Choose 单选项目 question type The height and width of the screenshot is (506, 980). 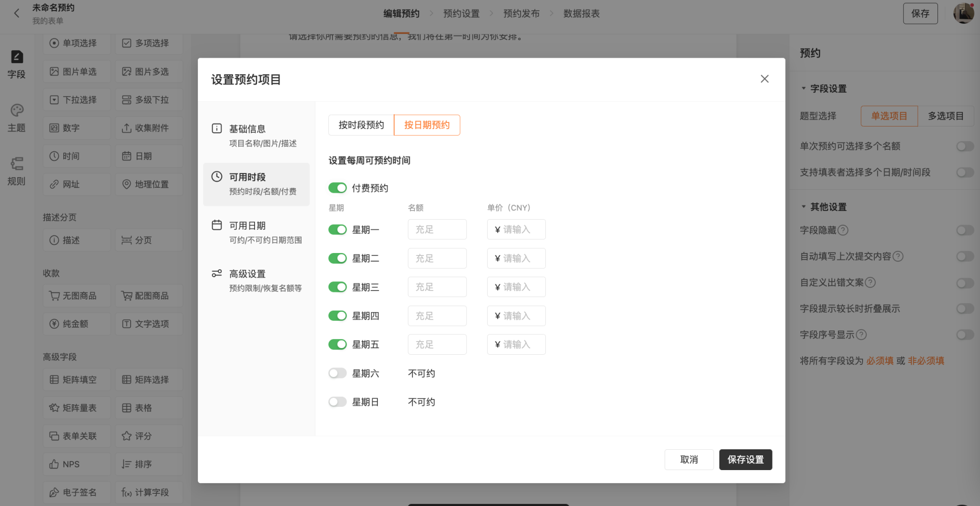coord(889,116)
